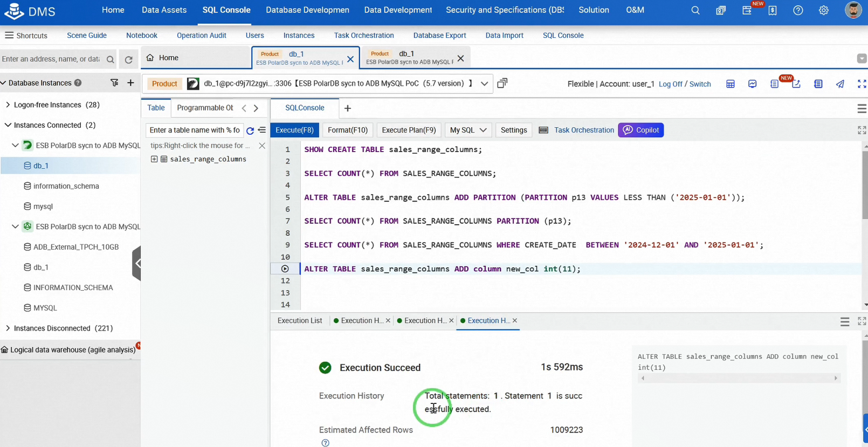Expand the sales_range_columns table node
Screen dimensions: 868x447
[154, 159]
